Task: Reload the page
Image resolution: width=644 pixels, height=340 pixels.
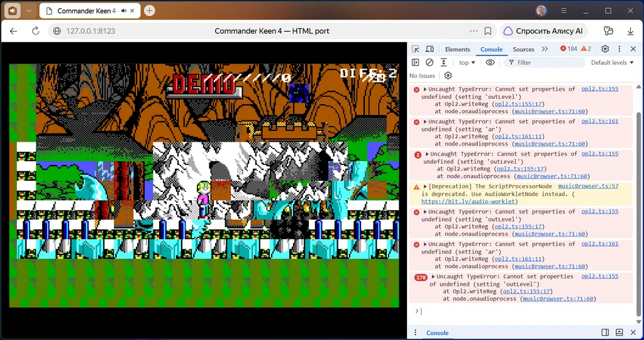Action: pos(36,31)
